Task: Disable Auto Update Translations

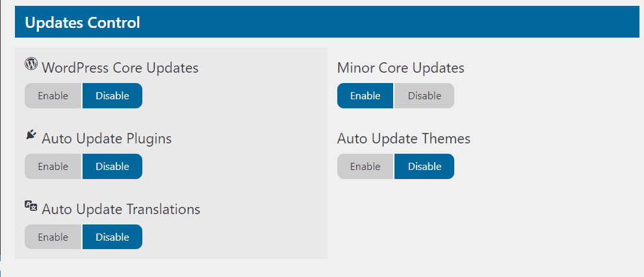Action: [112, 237]
